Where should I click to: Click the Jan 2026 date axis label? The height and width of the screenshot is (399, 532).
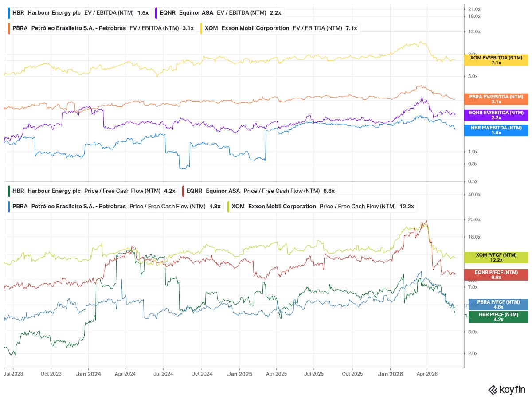tap(391, 374)
